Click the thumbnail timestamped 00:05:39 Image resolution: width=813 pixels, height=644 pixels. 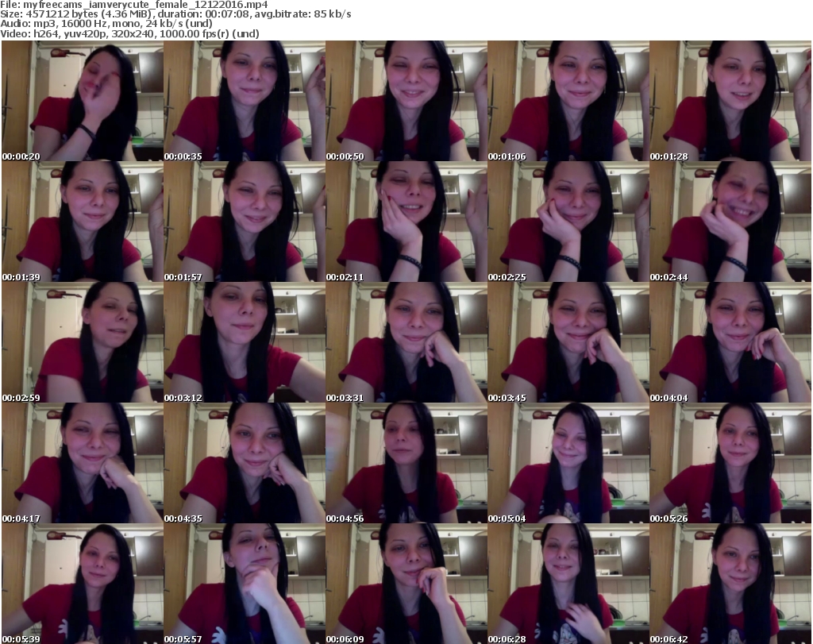83,584
